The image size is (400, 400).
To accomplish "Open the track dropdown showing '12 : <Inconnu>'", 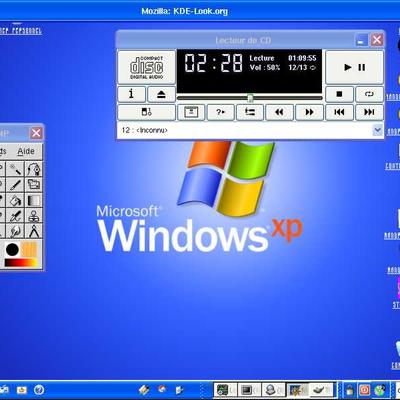I will [x=250, y=130].
